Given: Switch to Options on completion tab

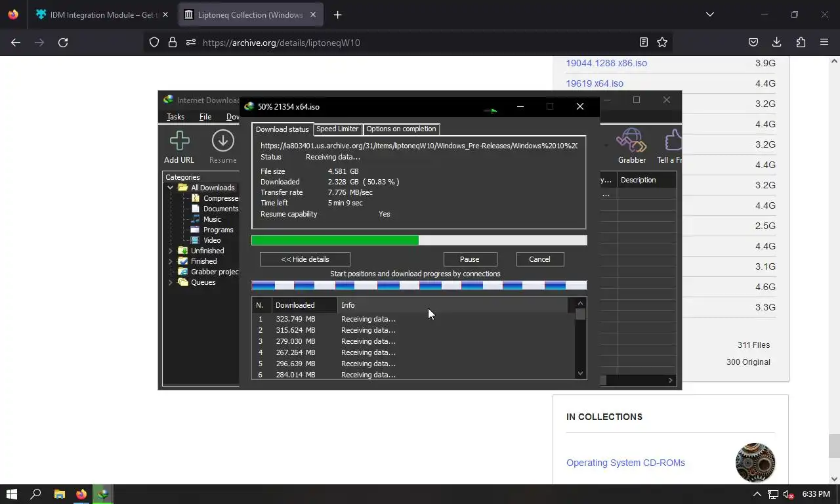Looking at the screenshot, I should [x=401, y=129].
